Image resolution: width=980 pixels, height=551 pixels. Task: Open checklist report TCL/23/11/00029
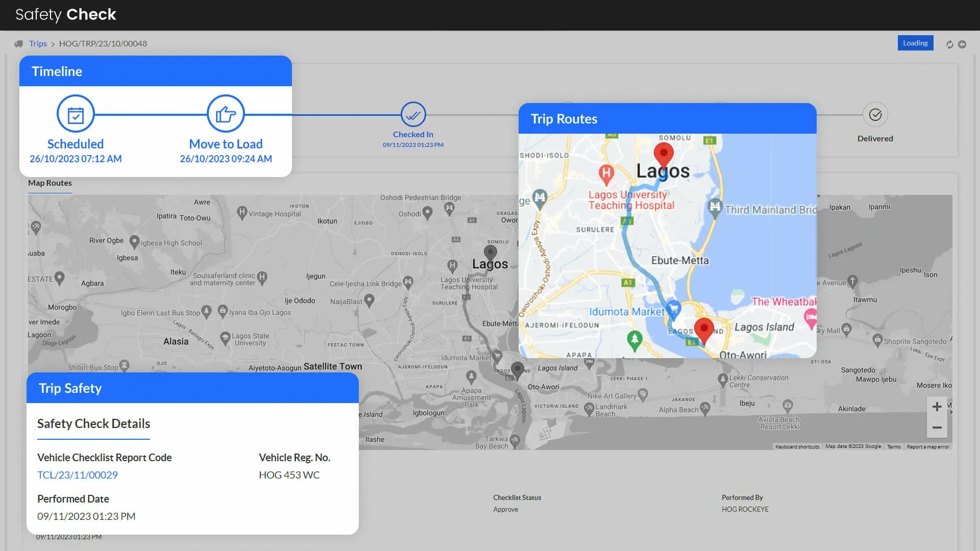pos(78,475)
